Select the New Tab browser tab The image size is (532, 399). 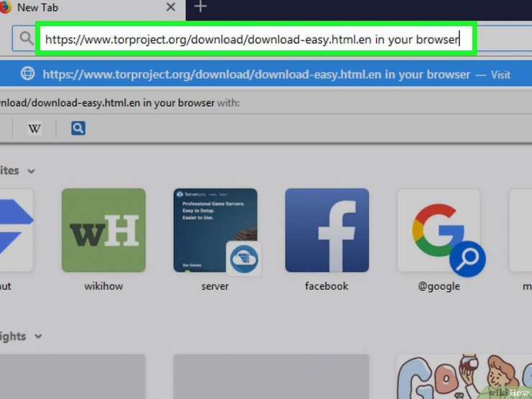tap(91, 9)
